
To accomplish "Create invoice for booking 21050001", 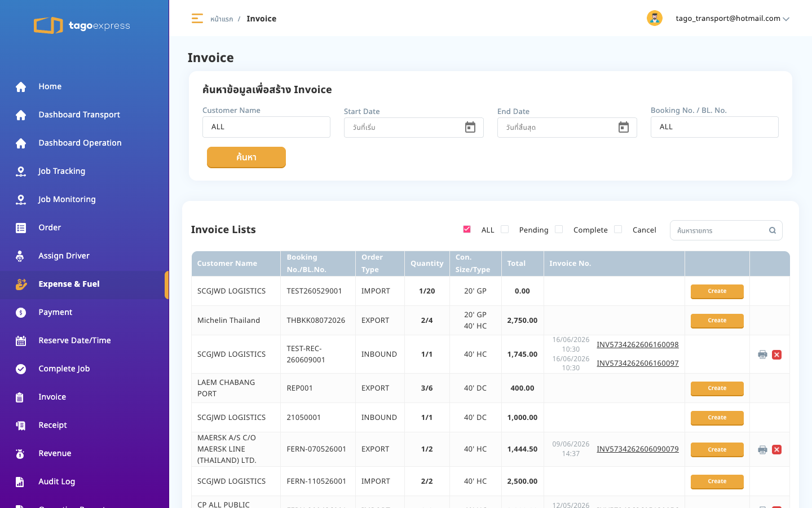I will click(717, 418).
